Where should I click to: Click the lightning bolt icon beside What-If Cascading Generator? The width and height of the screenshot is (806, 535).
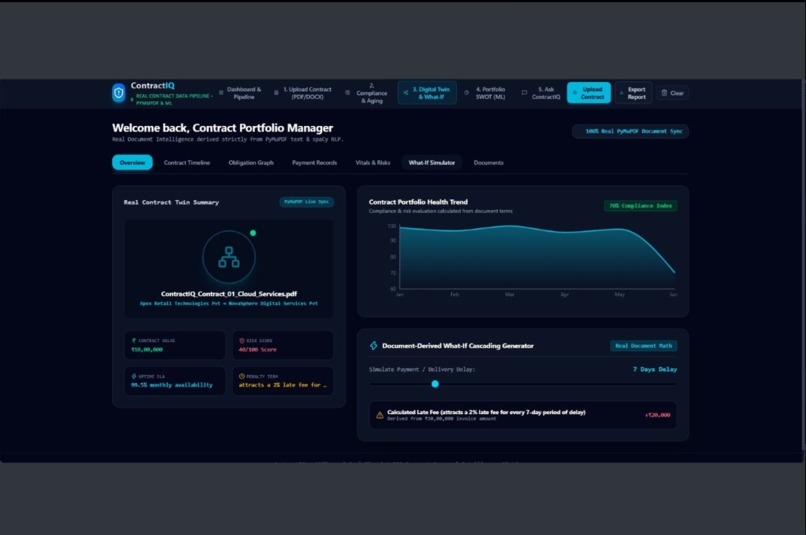click(x=374, y=346)
